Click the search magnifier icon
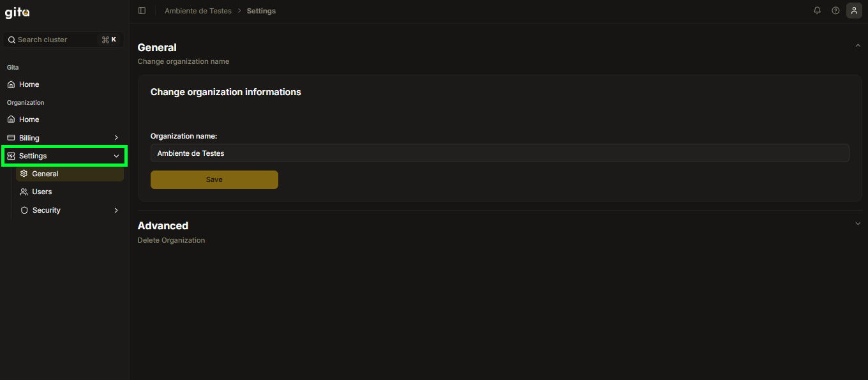Viewport: 868px width, 380px height. pyautogui.click(x=11, y=40)
